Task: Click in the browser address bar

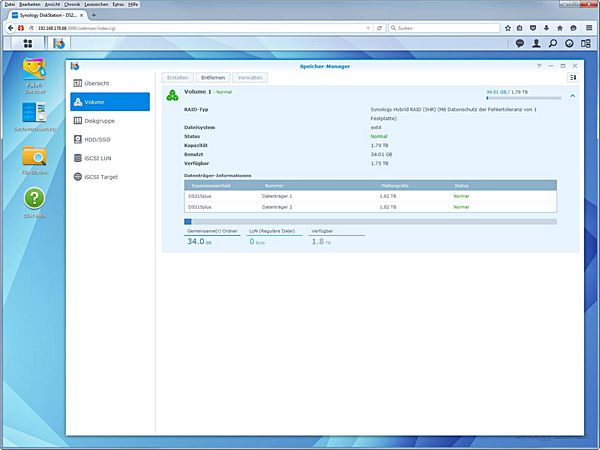Action: (199, 28)
